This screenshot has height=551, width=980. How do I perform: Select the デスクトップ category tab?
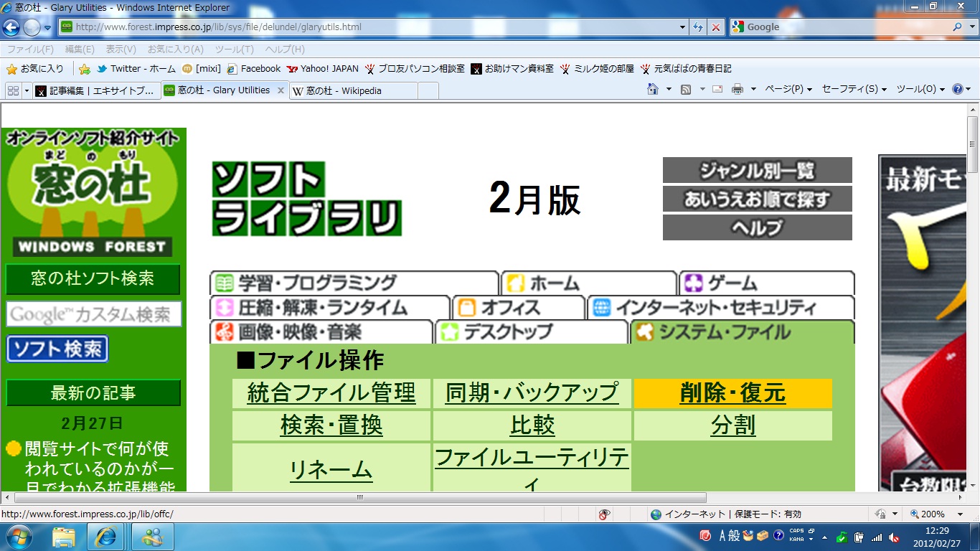tap(532, 332)
